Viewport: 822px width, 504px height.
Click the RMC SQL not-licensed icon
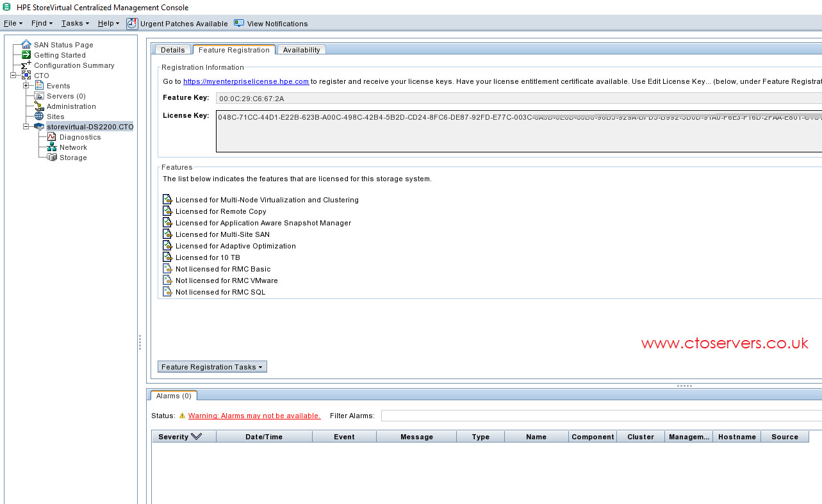[x=167, y=292]
